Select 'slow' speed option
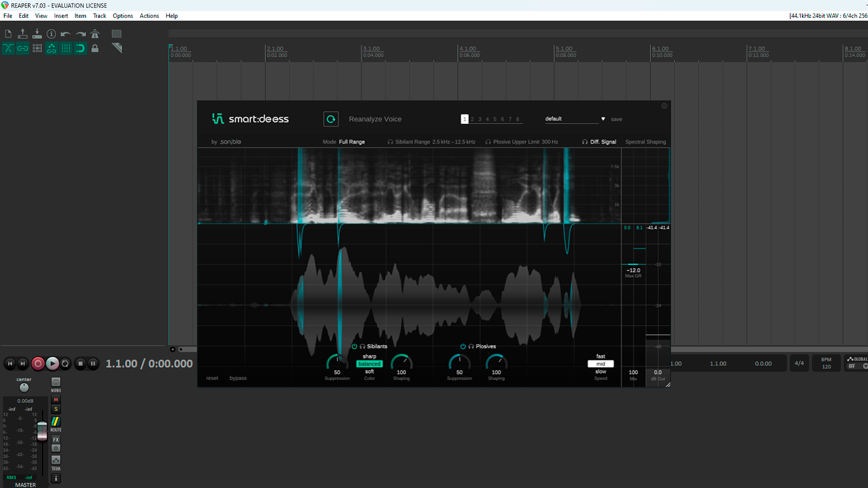 [x=600, y=372]
